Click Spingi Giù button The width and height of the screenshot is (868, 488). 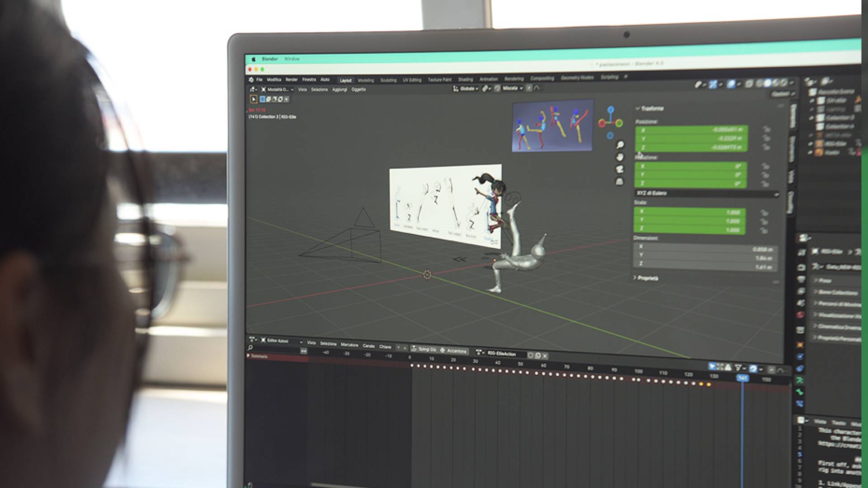424,349
